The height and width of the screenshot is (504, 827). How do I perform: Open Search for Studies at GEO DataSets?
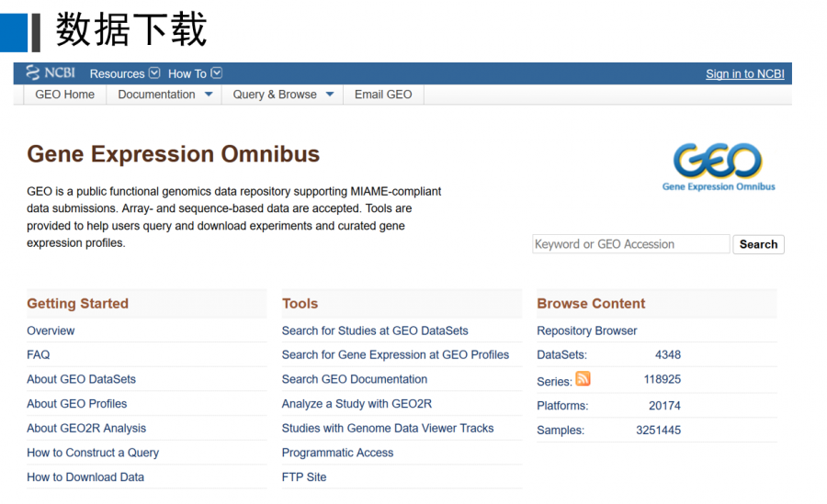coord(375,330)
